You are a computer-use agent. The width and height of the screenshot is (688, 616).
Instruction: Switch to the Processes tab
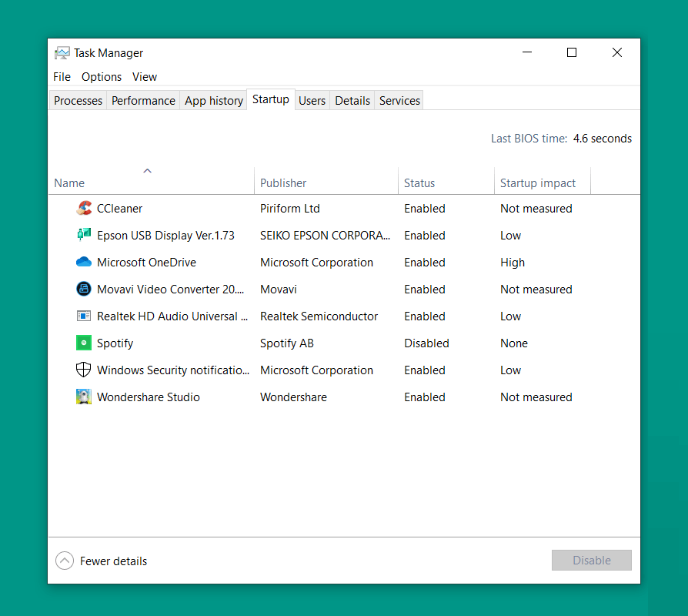[78, 101]
